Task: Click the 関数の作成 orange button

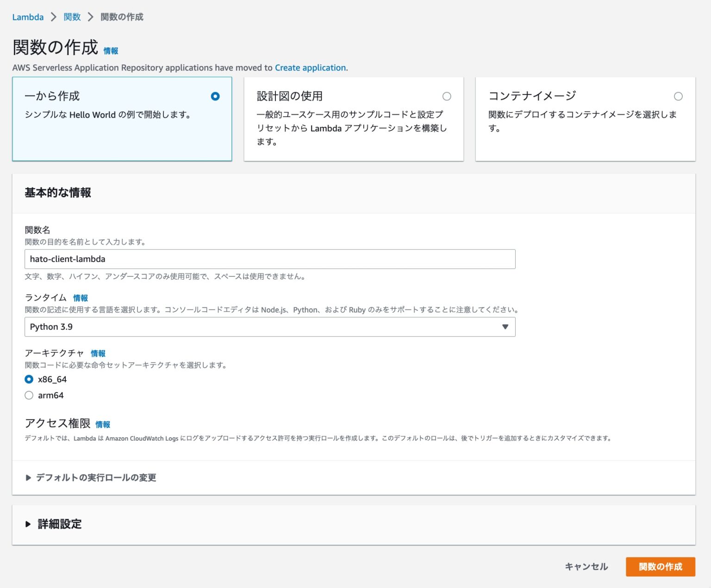Action: click(660, 566)
